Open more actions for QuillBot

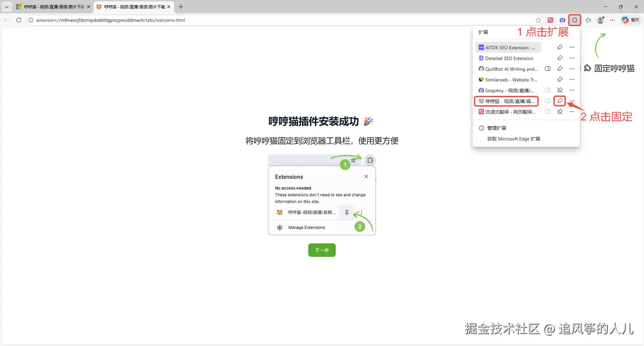(572, 69)
